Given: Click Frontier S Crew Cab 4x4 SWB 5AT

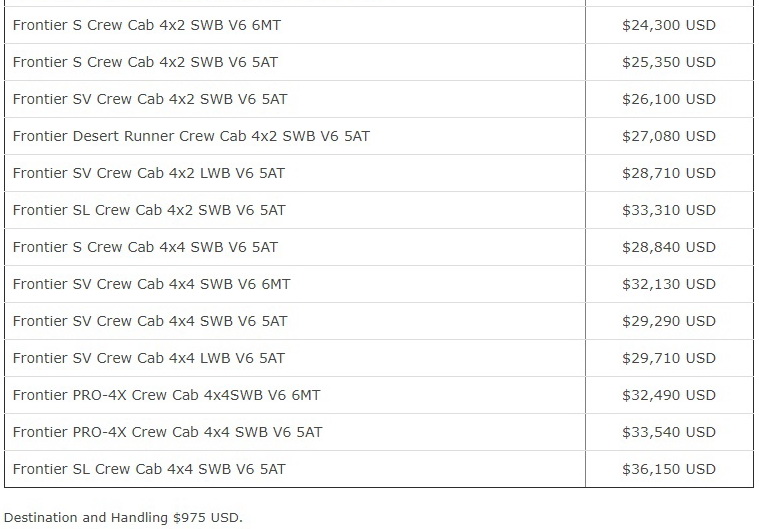Looking at the screenshot, I should [145, 247].
